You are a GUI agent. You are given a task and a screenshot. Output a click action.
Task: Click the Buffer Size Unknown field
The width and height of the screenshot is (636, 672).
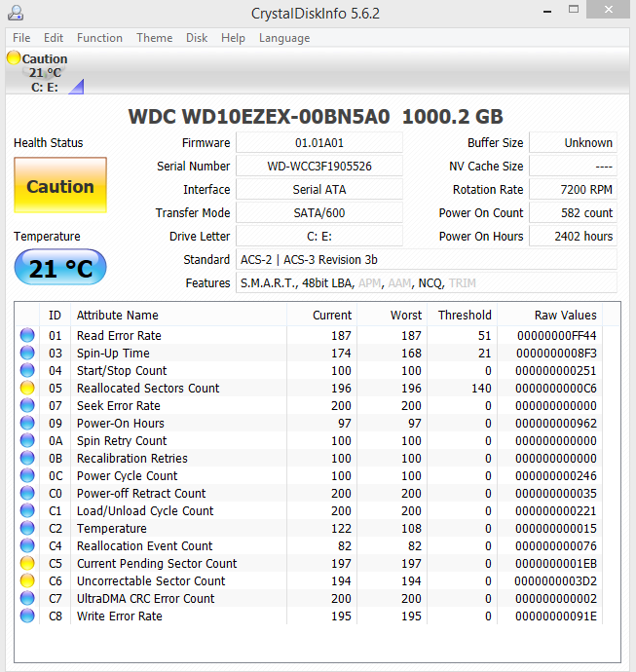coord(574,143)
